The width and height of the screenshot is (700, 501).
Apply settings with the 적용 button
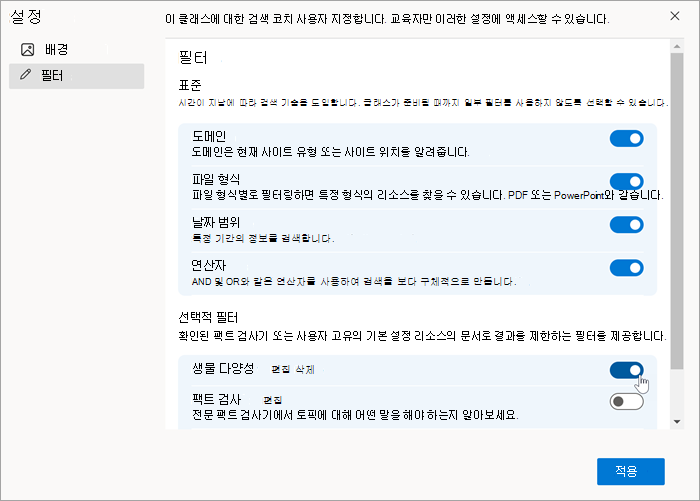[630, 471]
